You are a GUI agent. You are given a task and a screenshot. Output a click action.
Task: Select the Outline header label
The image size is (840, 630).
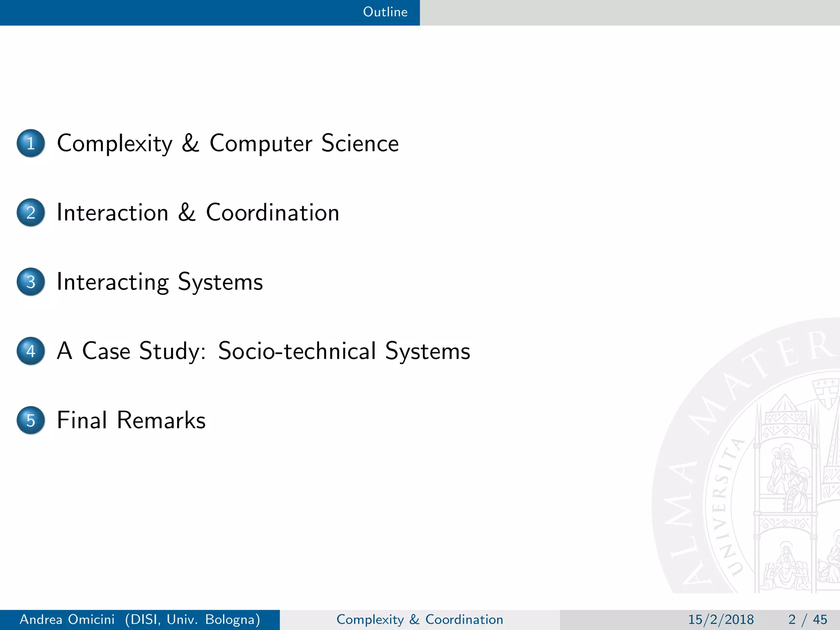click(385, 12)
